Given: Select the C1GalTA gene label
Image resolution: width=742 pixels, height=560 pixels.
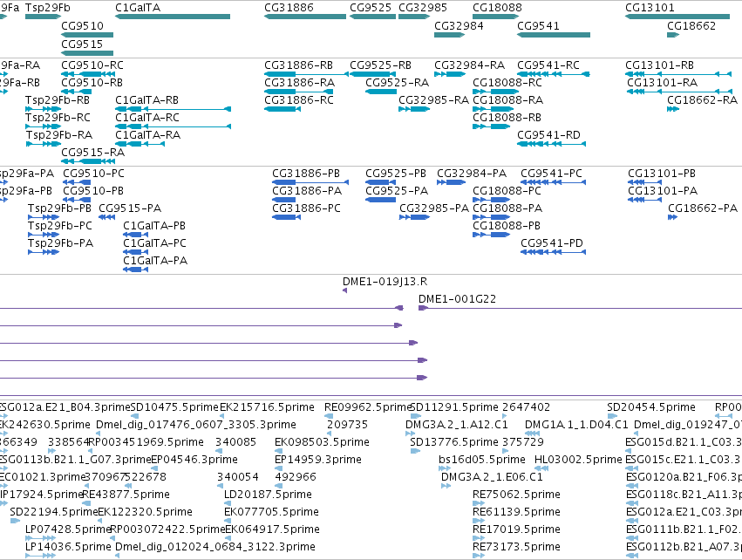Looking at the screenshot, I should click(x=138, y=8).
